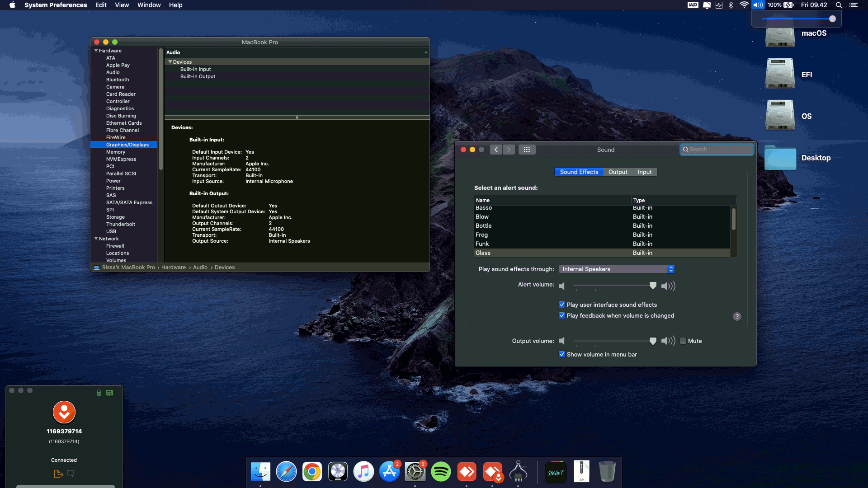Open the Desktop folder icon
Viewport: 868px width, 488px height.
click(x=780, y=157)
